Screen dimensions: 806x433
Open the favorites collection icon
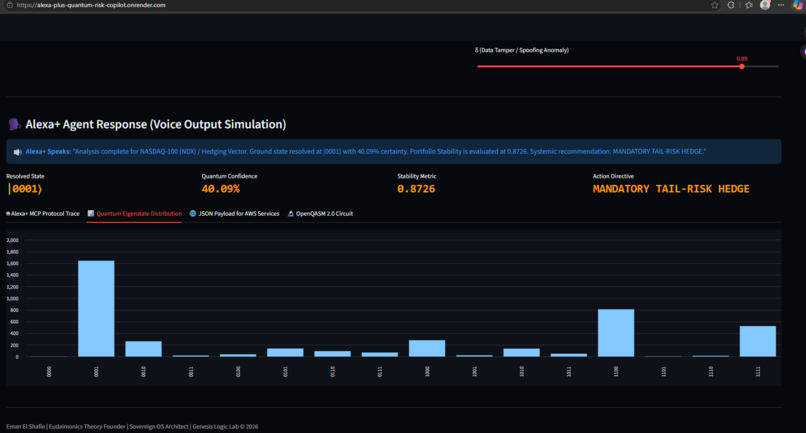pos(749,5)
